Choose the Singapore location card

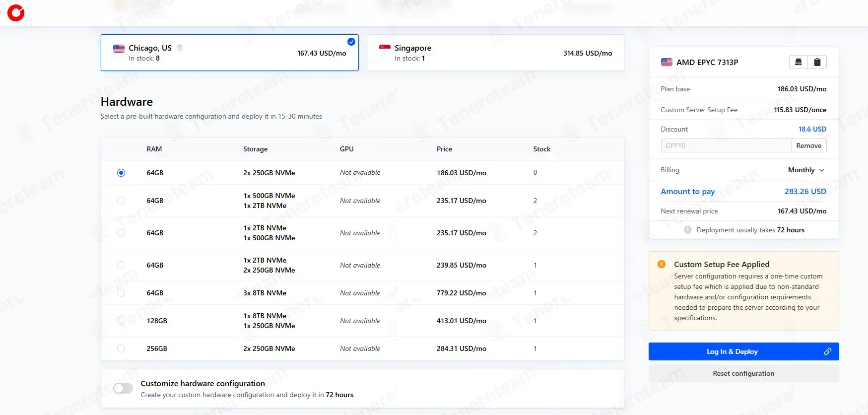[x=495, y=53]
